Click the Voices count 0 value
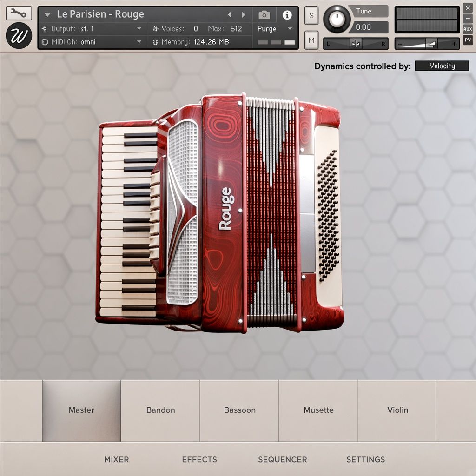Image resolution: width=476 pixels, height=476 pixels. [196, 29]
